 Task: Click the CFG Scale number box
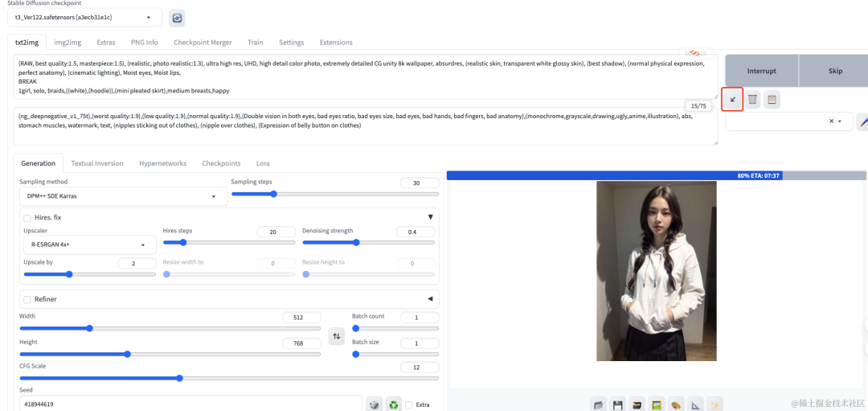(x=419, y=368)
